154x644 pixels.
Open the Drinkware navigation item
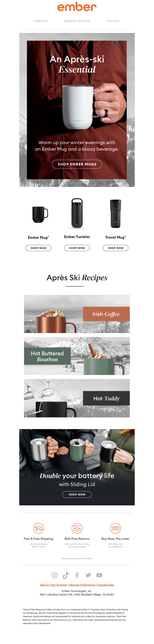[x=41, y=21]
